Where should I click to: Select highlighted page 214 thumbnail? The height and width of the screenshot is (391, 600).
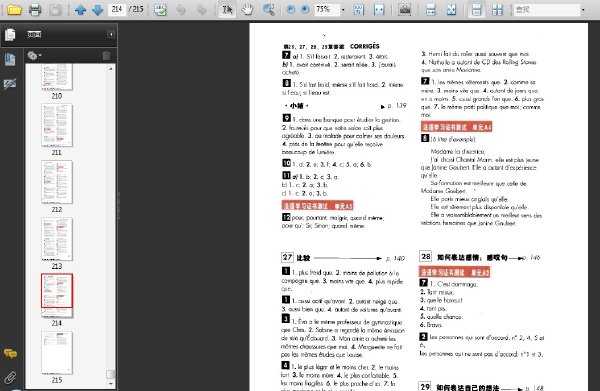click(57, 295)
